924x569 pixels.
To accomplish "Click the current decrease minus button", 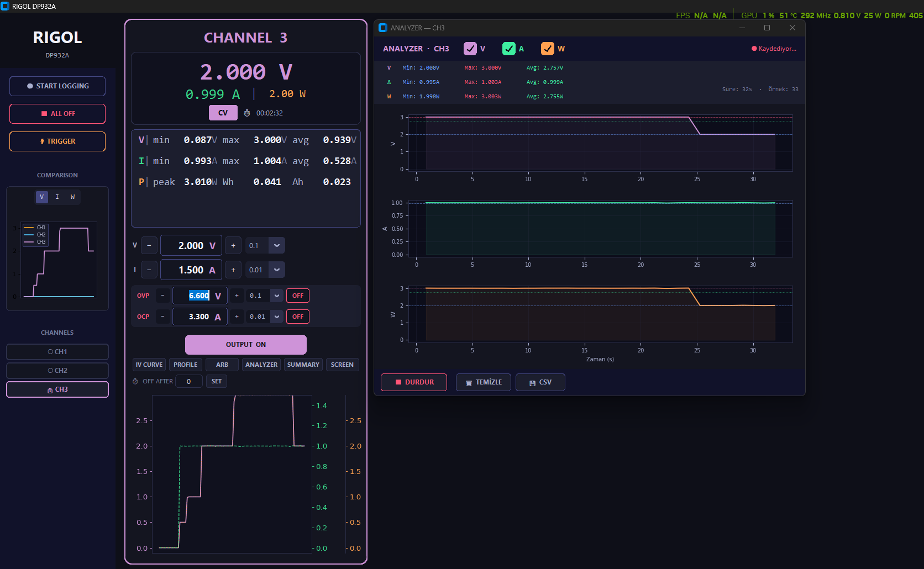I will [149, 270].
